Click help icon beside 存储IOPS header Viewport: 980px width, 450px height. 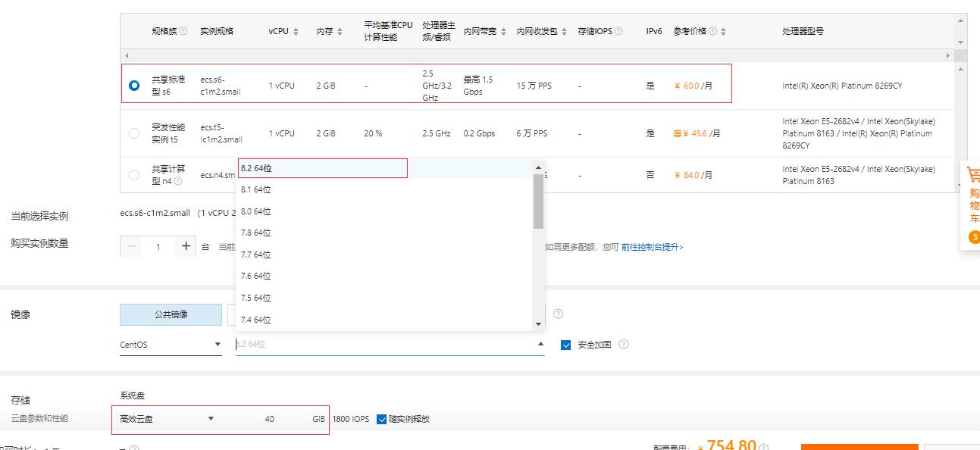[x=618, y=31]
